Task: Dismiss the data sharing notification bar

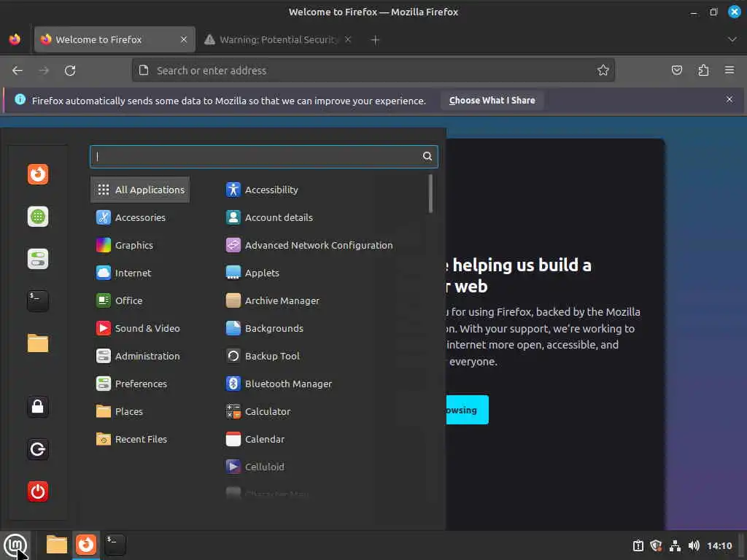Action: point(729,99)
